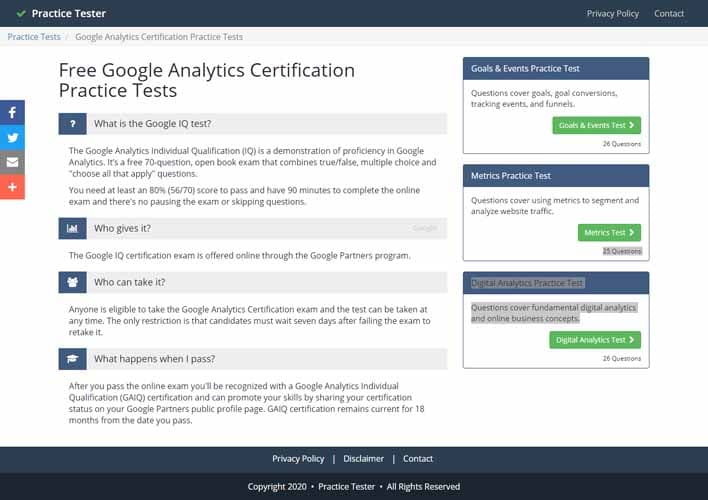Click highlighted 25 Questions label under Metrics Test
This screenshot has height=500, width=708.
click(x=622, y=251)
